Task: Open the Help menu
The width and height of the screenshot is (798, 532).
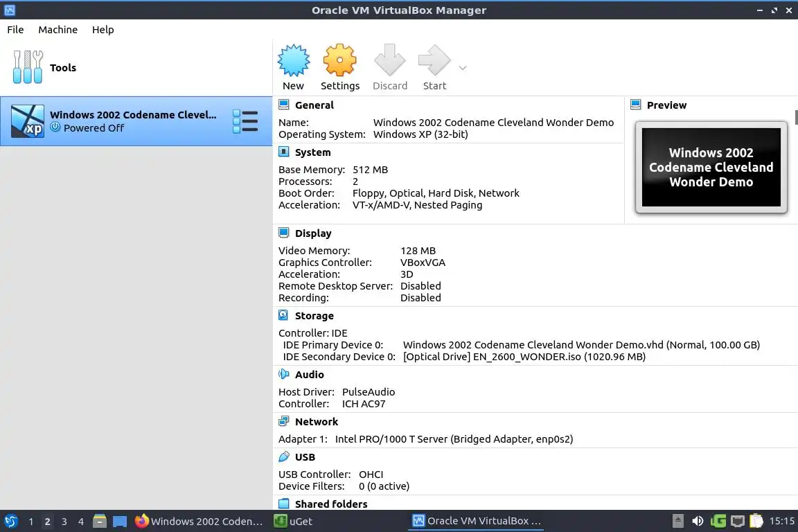Action: click(103, 30)
